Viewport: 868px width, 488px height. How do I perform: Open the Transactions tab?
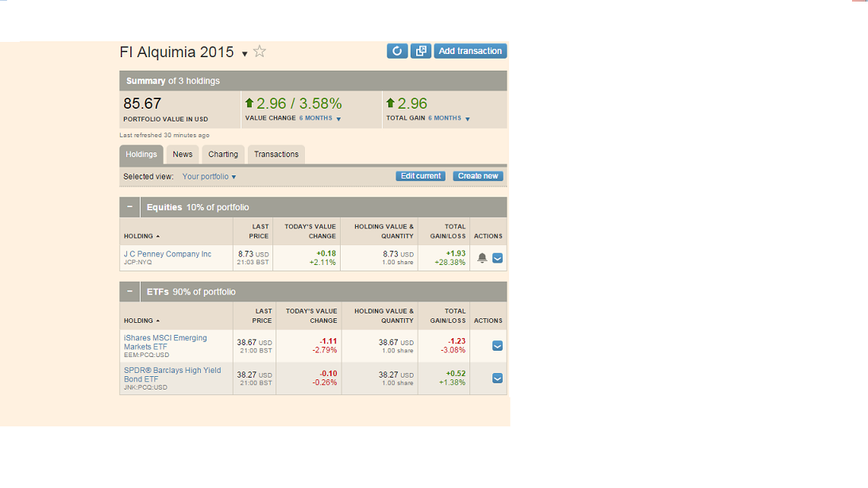pyautogui.click(x=276, y=155)
